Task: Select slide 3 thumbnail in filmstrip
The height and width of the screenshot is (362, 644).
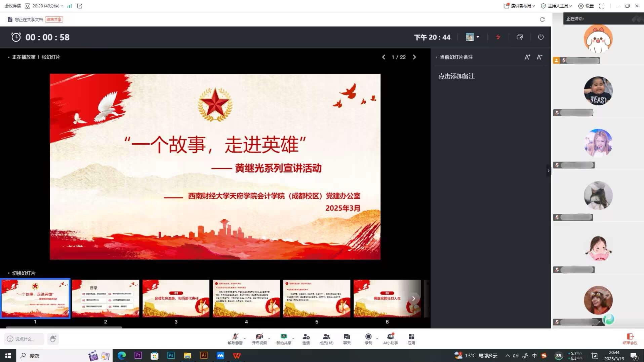Action: point(176,298)
